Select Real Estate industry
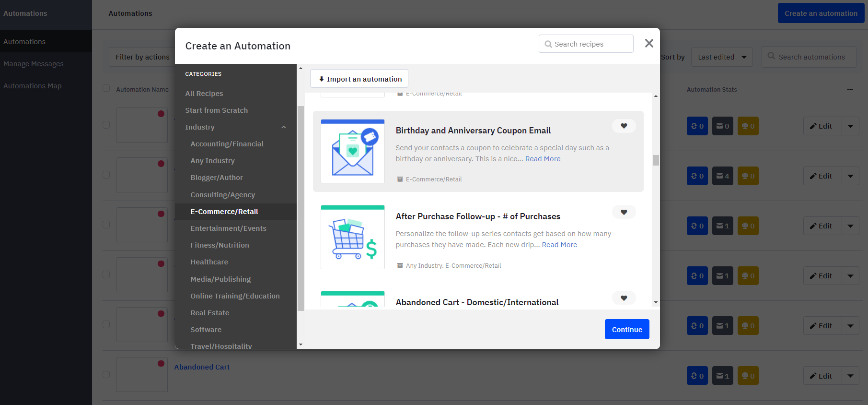This screenshot has width=868, height=405. pos(210,313)
